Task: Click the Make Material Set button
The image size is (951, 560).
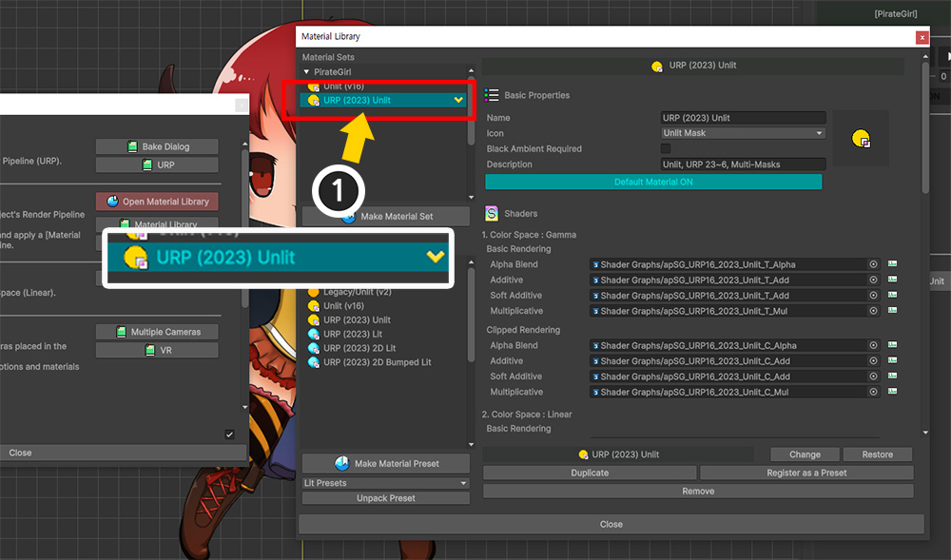Action: pos(386,217)
